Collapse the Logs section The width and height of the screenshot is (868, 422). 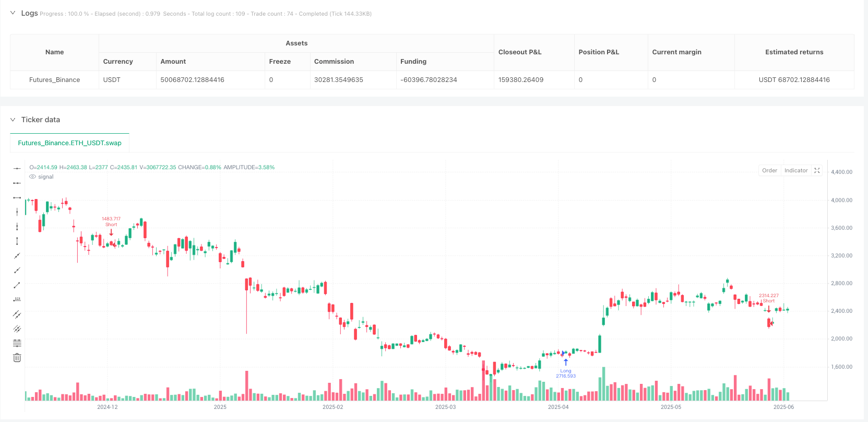tap(13, 13)
